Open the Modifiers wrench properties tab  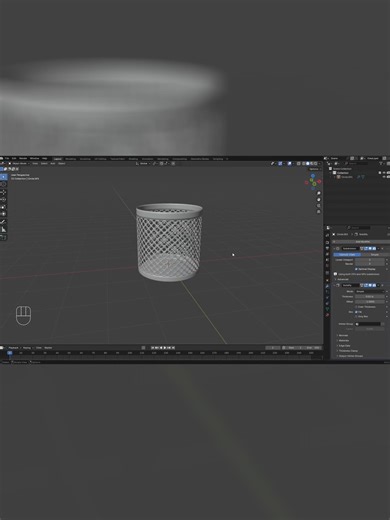click(x=327, y=286)
